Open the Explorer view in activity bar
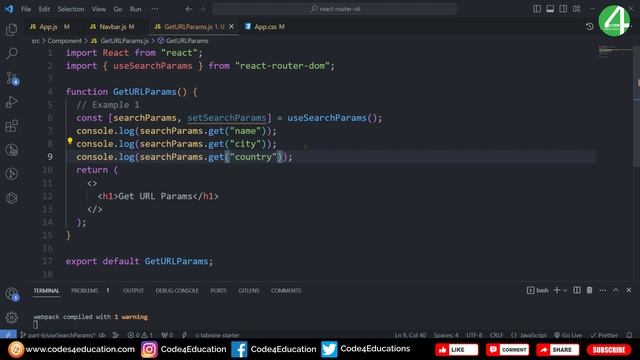This screenshot has height=360, width=640. (x=12, y=29)
